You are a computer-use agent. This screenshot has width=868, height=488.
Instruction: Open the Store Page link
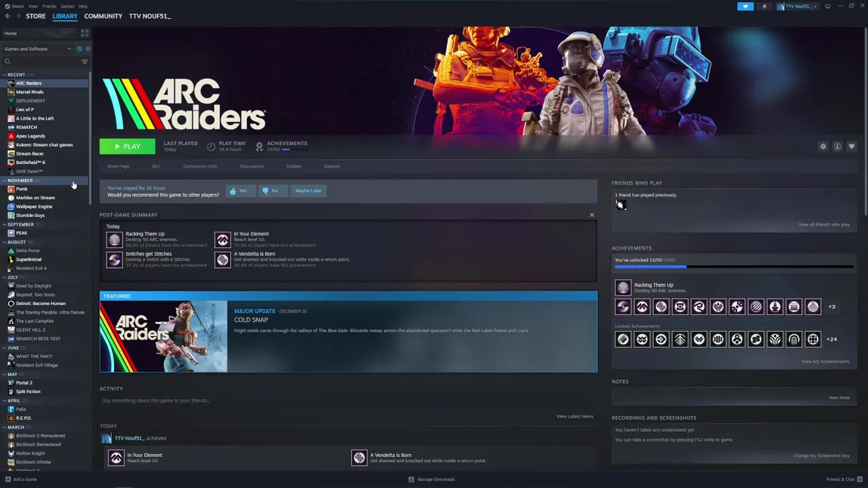pos(118,166)
